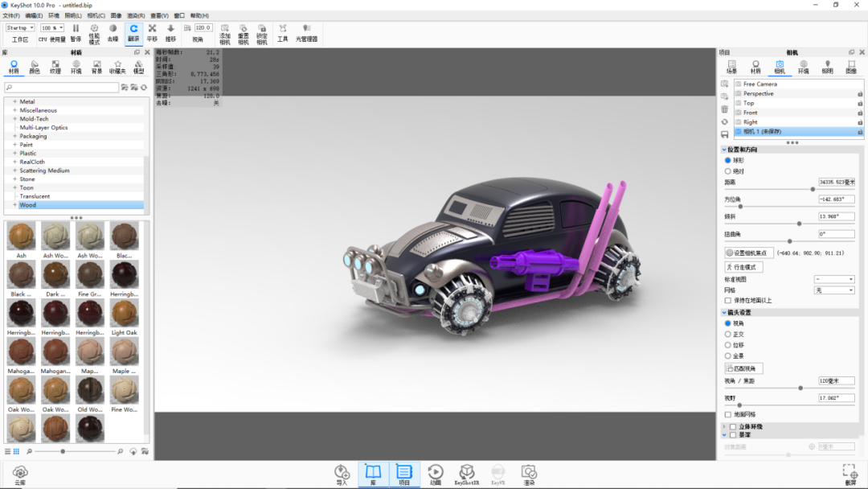Switch to library Textures (纹理) tab

(x=55, y=67)
